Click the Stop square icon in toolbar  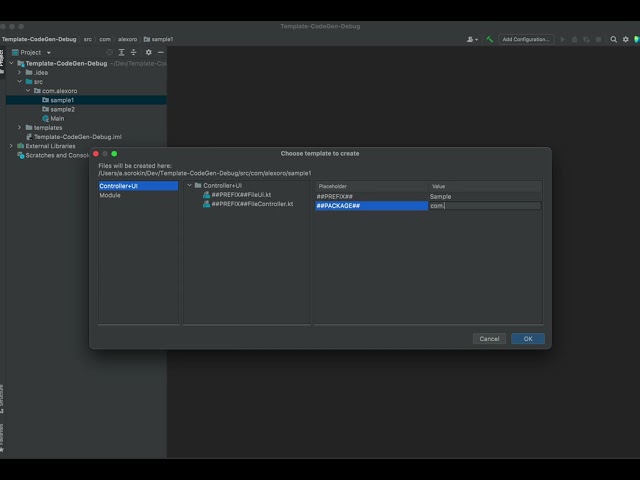click(598, 39)
